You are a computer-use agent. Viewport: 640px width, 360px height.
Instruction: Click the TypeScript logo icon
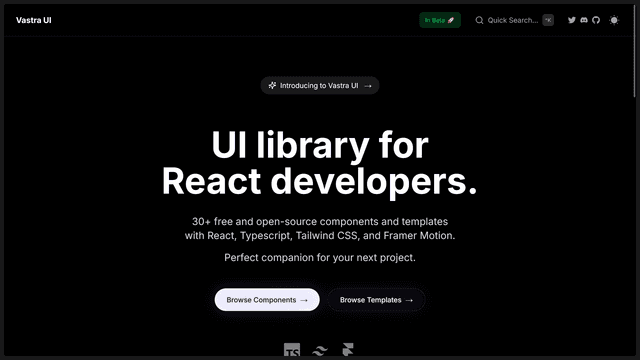[x=292, y=350]
